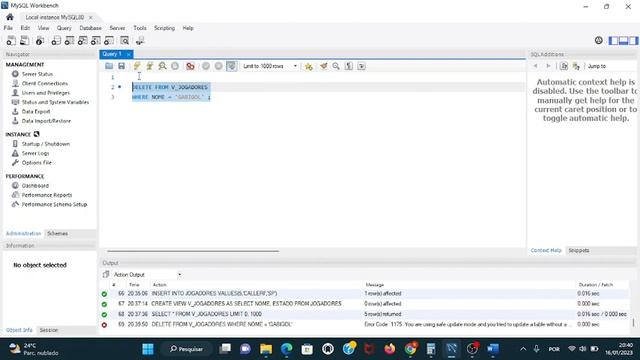
Task: Switch to the Schemas tab
Action: pos(58,233)
